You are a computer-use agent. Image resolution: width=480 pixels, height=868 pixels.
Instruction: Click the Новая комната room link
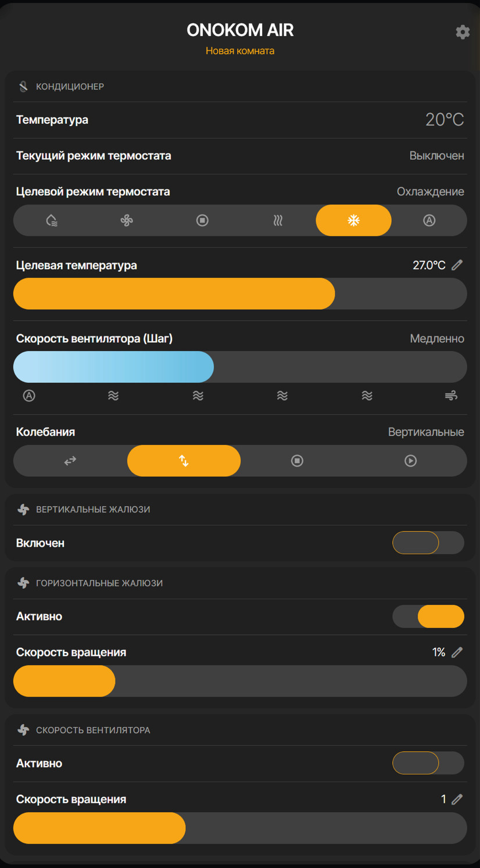point(240,51)
